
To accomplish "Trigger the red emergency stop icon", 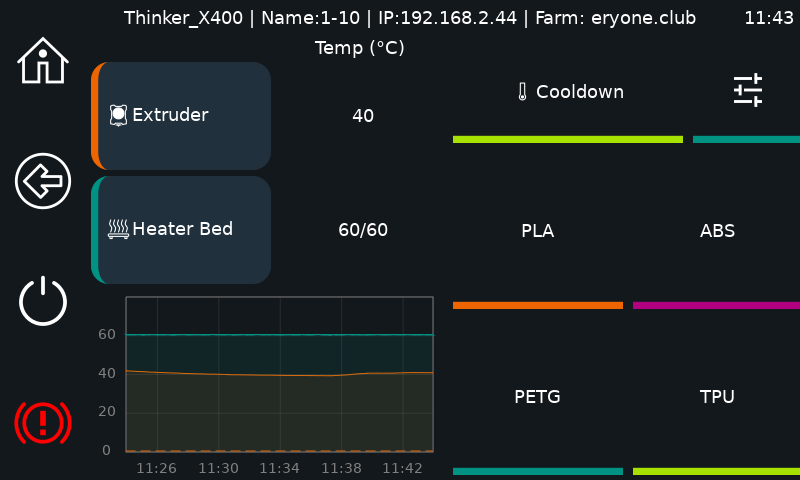I will [x=43, y=422].
